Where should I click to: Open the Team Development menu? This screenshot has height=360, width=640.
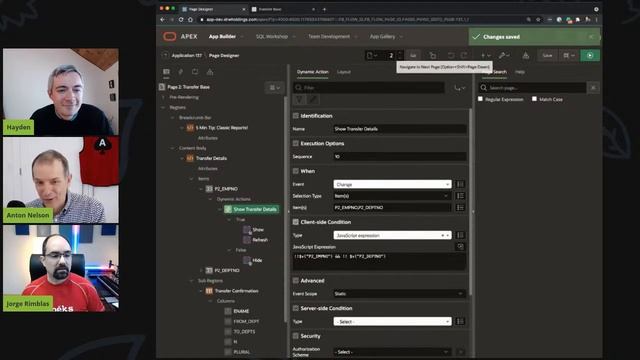[x=333, y=36]
